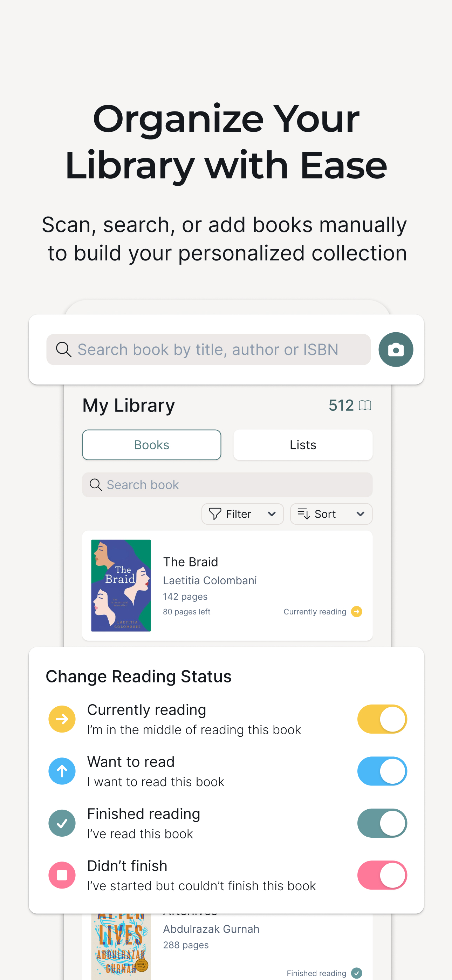Click the Search book input field

227,485
